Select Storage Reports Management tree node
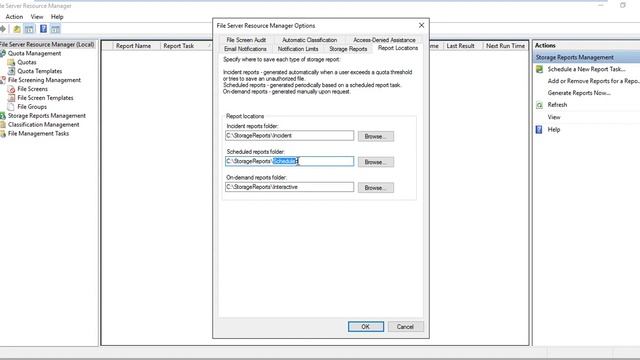 (47, 116)
